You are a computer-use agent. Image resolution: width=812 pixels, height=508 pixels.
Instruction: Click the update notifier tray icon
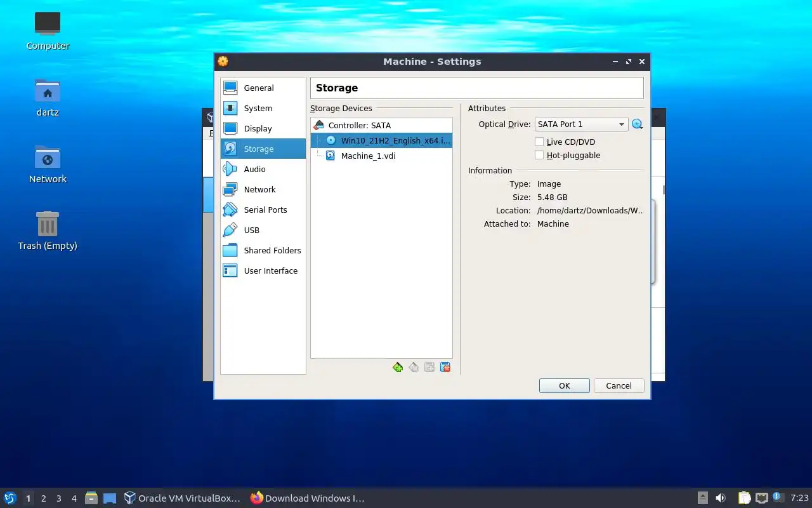pyautogui.click(x=778, y=498)
